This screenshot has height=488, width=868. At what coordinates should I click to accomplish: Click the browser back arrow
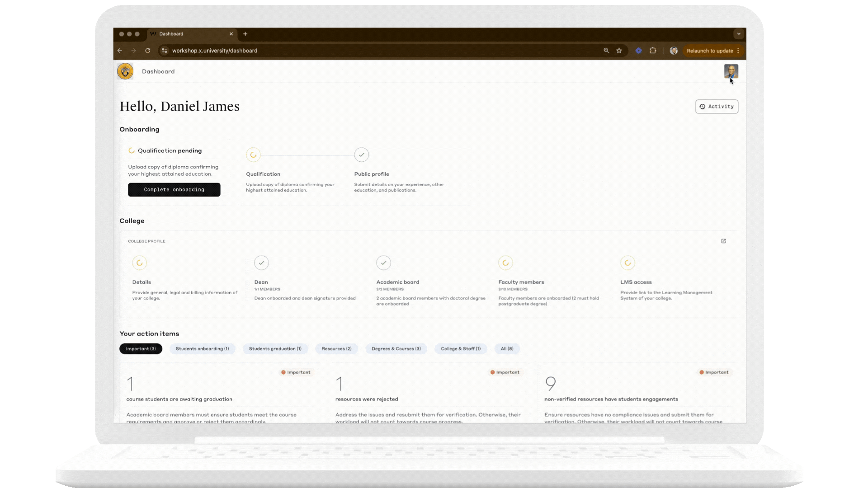[x=120, y=51]
